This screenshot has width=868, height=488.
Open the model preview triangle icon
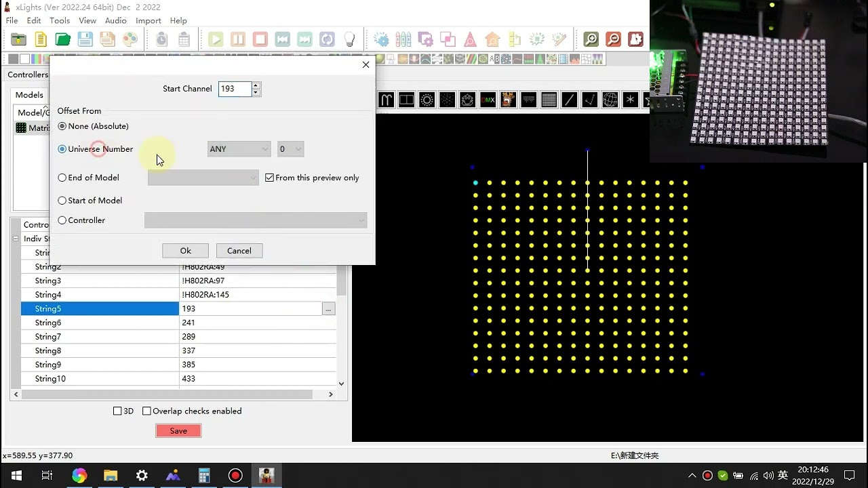(470, 39)
